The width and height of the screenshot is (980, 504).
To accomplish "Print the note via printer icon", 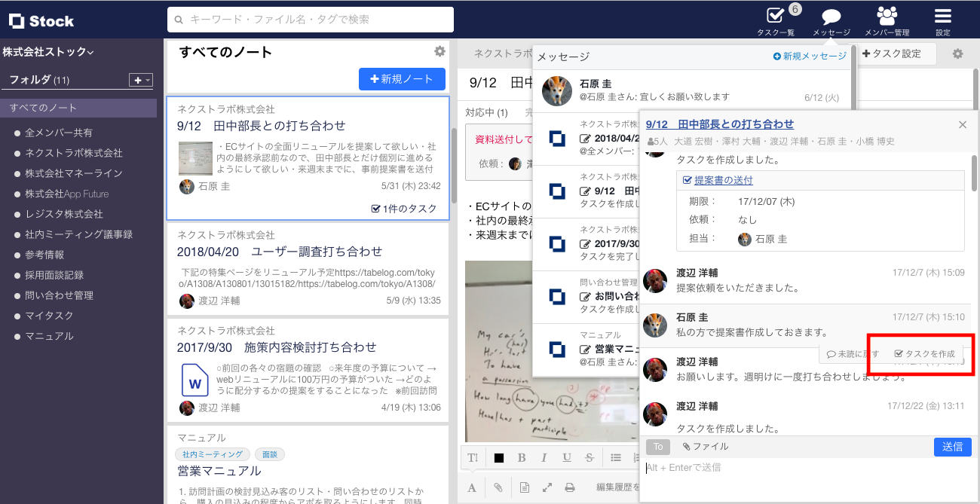I will [x=571, y=487].
